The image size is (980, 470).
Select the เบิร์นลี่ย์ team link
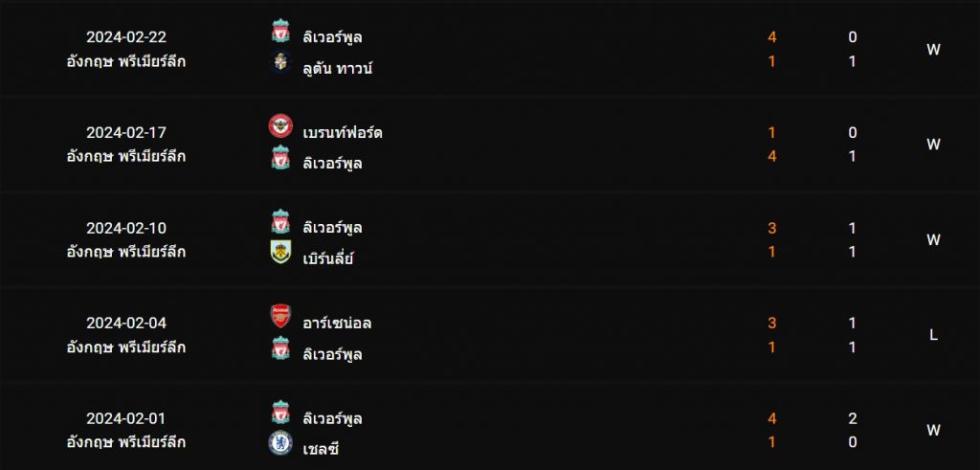point(328,257)
